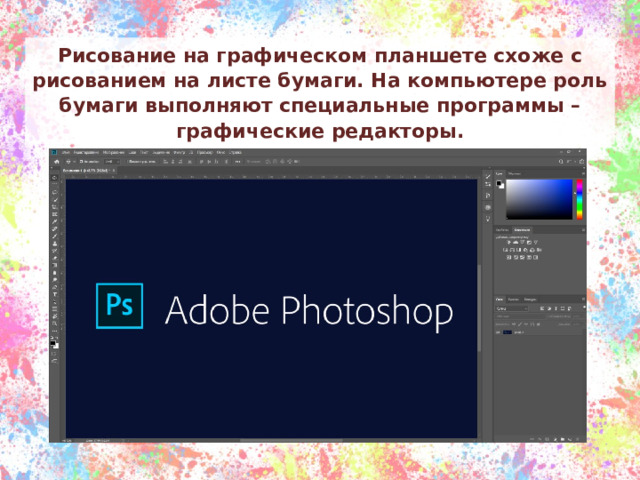Screen dimensions: 640x480
Task: Select the Crop tool
Action: click(54, 207)
